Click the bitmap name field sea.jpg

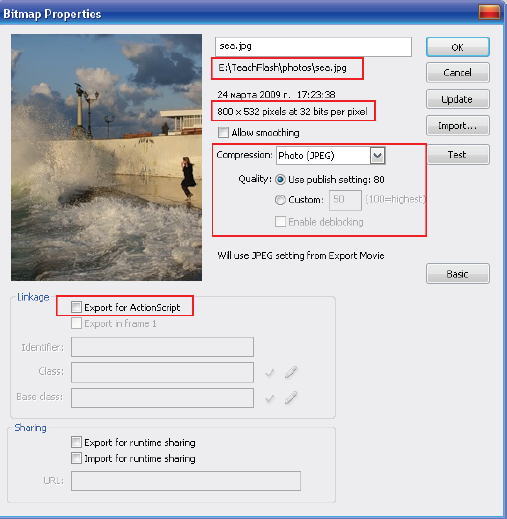[313, 47]
